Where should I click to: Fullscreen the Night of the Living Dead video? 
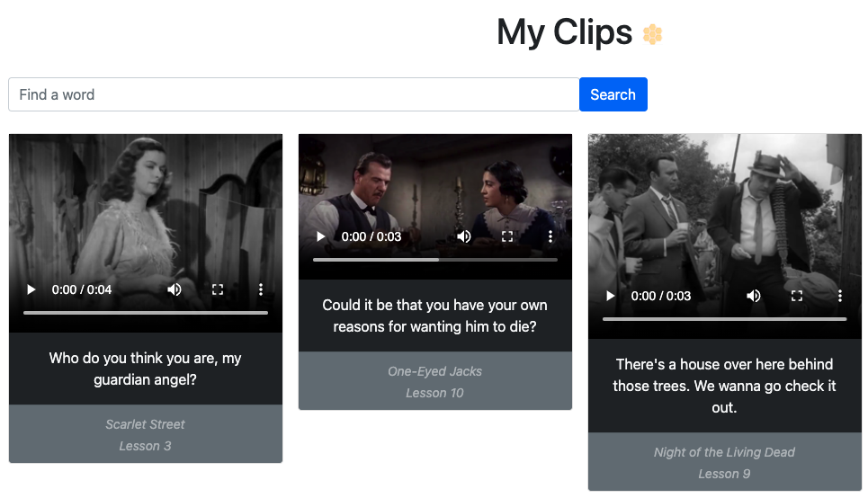pyautogui.click(x=797, y=296)
